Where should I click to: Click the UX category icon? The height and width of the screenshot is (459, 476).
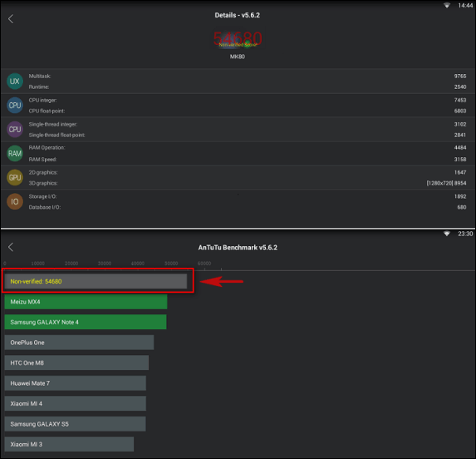coord(15,81)
